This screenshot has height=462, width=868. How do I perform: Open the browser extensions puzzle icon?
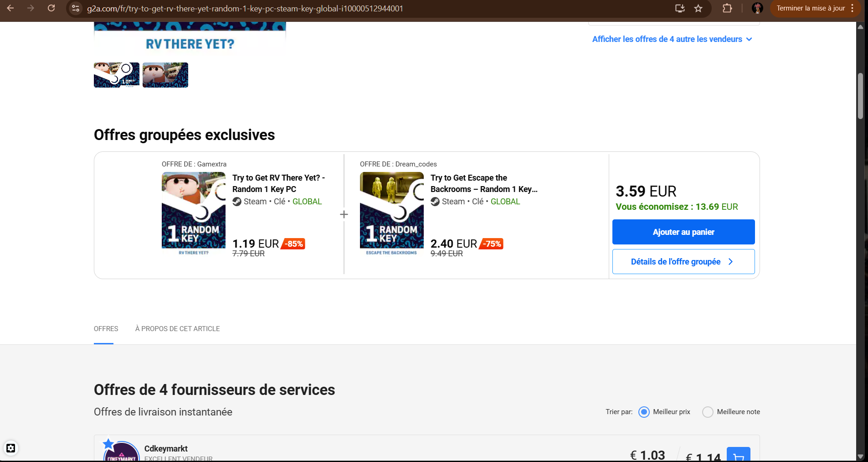coord(727,8)
